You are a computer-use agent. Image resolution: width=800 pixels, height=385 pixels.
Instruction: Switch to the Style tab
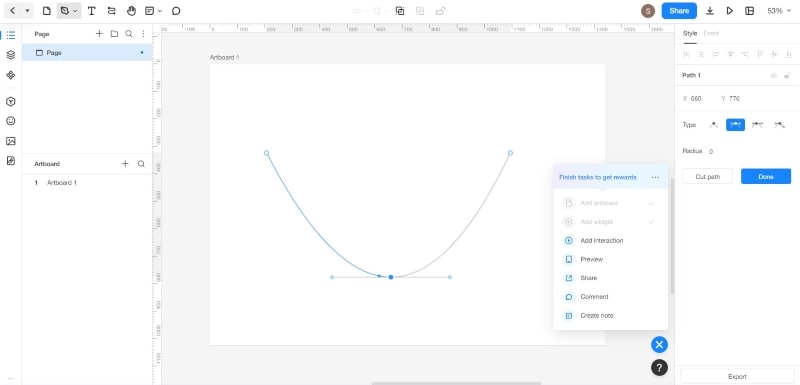tap(690, 33)
